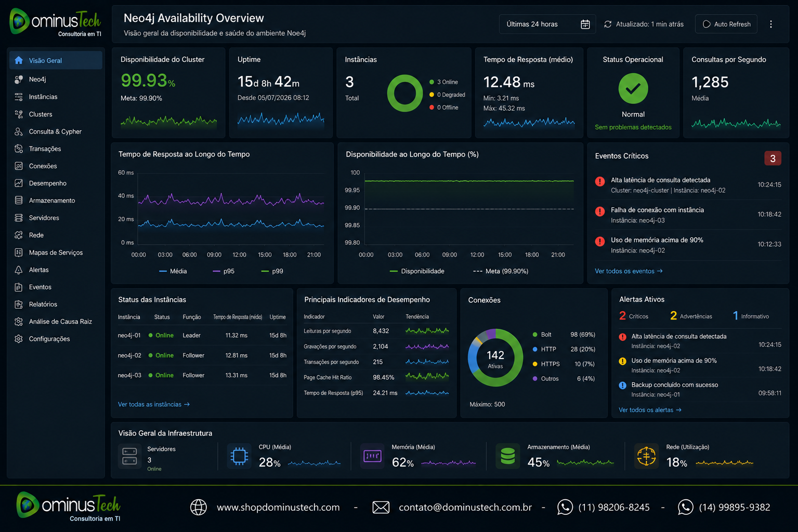
Task: Toggle the p99 legend series
Action: click(x=272, y=271)
